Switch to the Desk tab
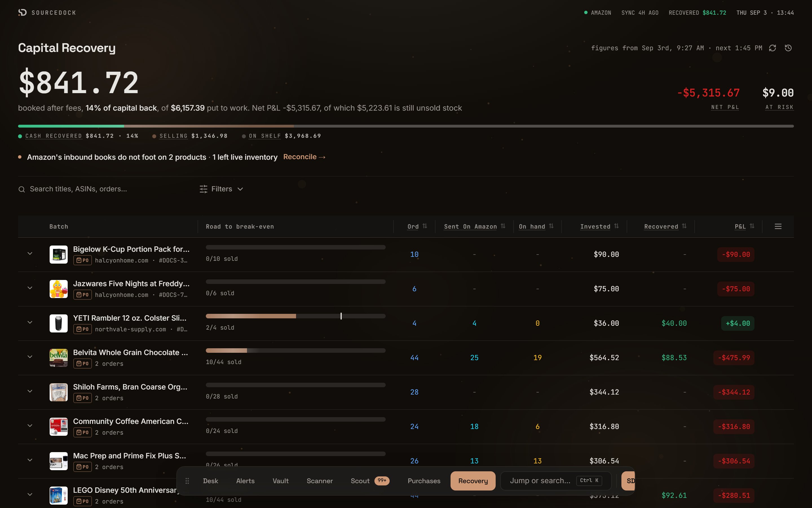812x508 pixels. click(x=210, y=481)
